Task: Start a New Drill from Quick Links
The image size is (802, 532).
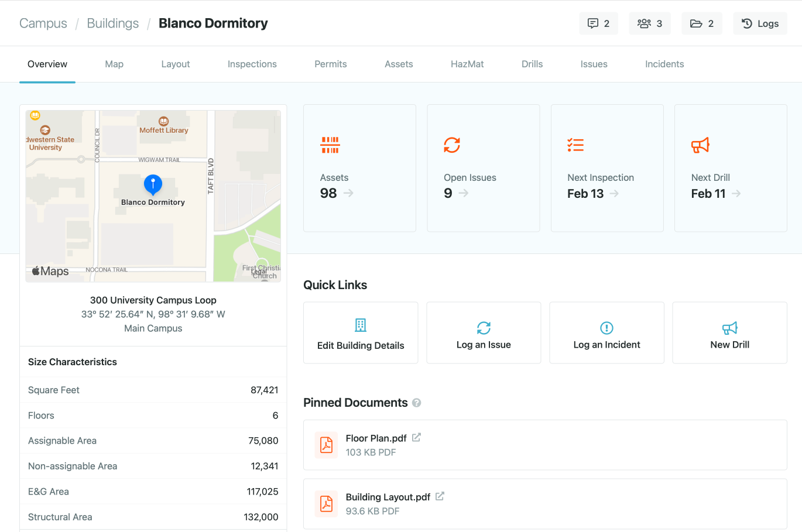Action: (729, 333)
